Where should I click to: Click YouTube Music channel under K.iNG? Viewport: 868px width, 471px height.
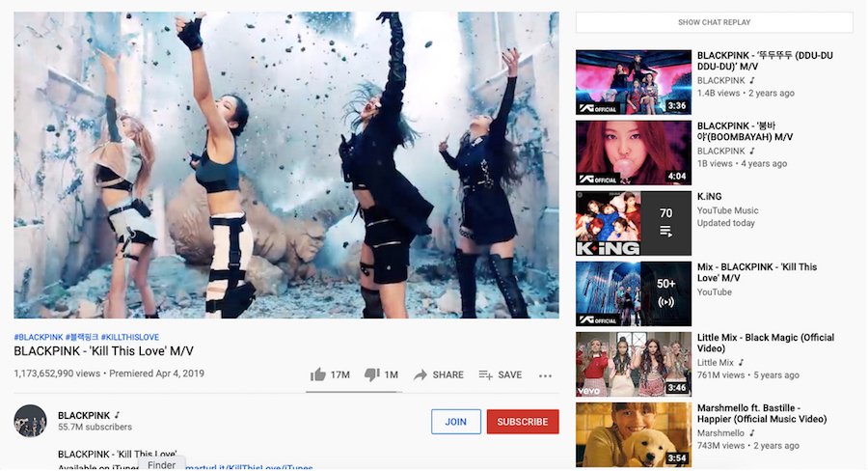coord(727,210)
